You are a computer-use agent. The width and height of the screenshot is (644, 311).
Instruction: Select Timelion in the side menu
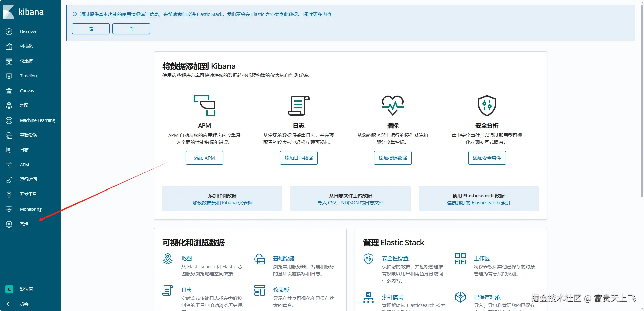(28, 76)
